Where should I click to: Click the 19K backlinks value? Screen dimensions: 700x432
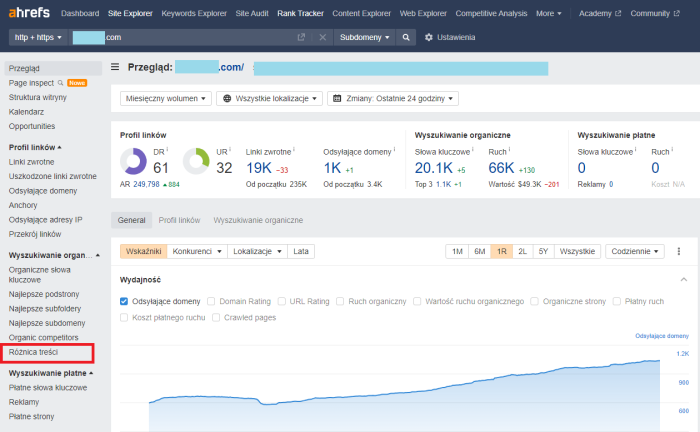[x=259, y=168]
